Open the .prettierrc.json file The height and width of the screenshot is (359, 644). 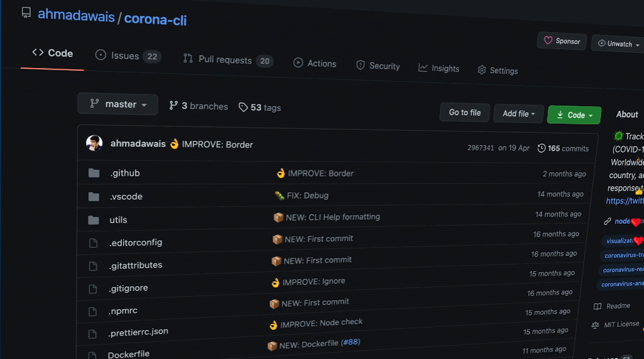point(138,332)
